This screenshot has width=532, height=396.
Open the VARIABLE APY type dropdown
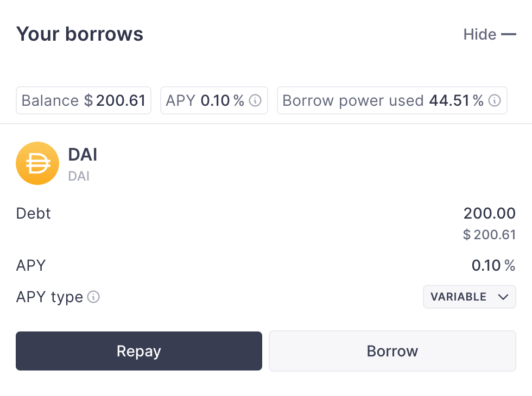469,297
